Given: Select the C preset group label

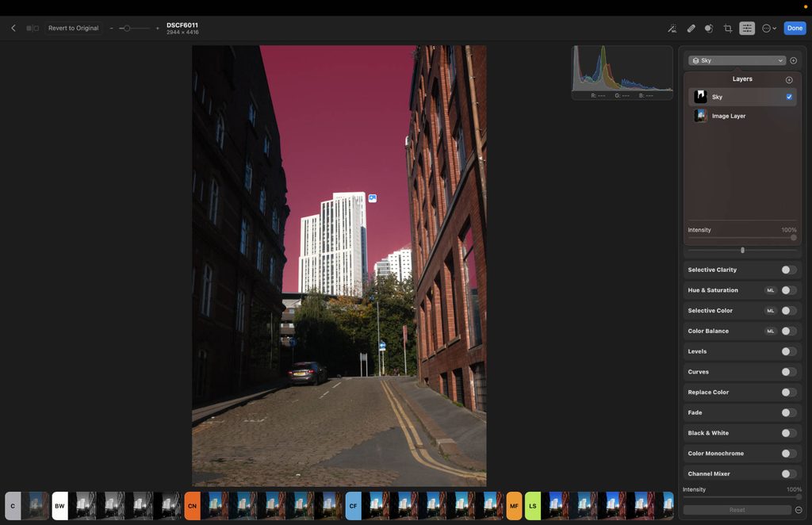Looking at the screenshot, I should click(x=13, y=506).
